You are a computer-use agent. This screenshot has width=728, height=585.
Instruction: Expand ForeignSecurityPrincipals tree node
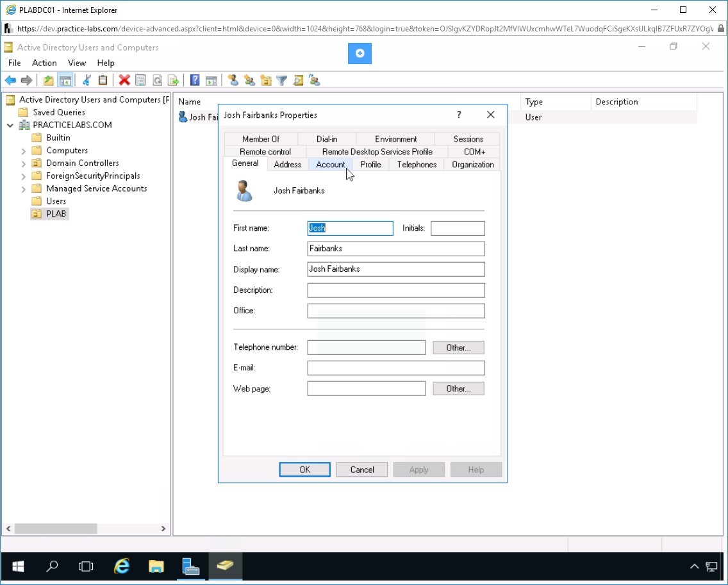click(23, 176)
